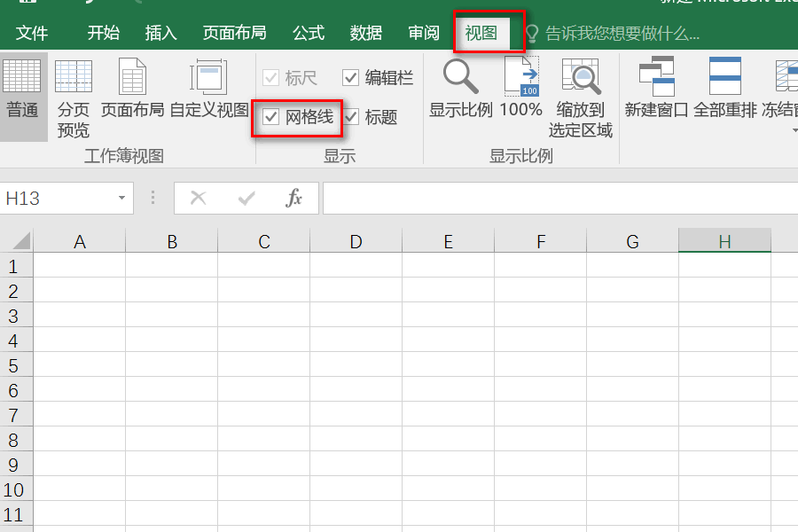Click into the formula bar input
The height and width of the screenshot is (532, 798).
[559, 198]
